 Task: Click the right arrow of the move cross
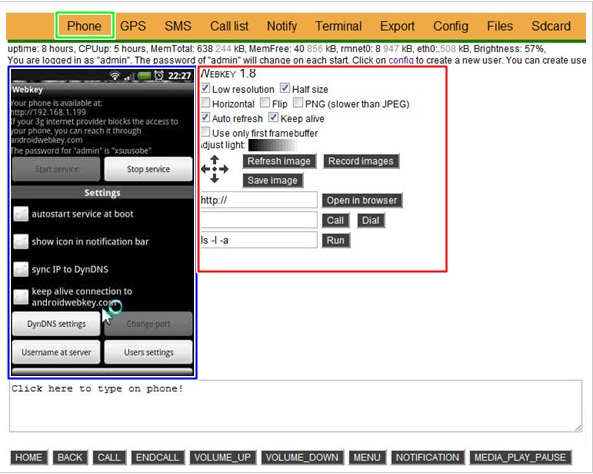point(224,169)
